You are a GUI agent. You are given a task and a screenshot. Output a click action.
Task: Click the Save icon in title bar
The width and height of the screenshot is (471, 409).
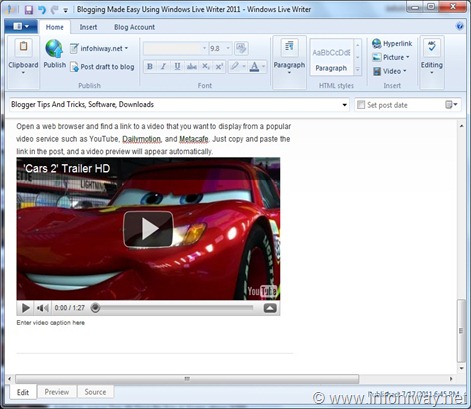(x=29, y=9)
